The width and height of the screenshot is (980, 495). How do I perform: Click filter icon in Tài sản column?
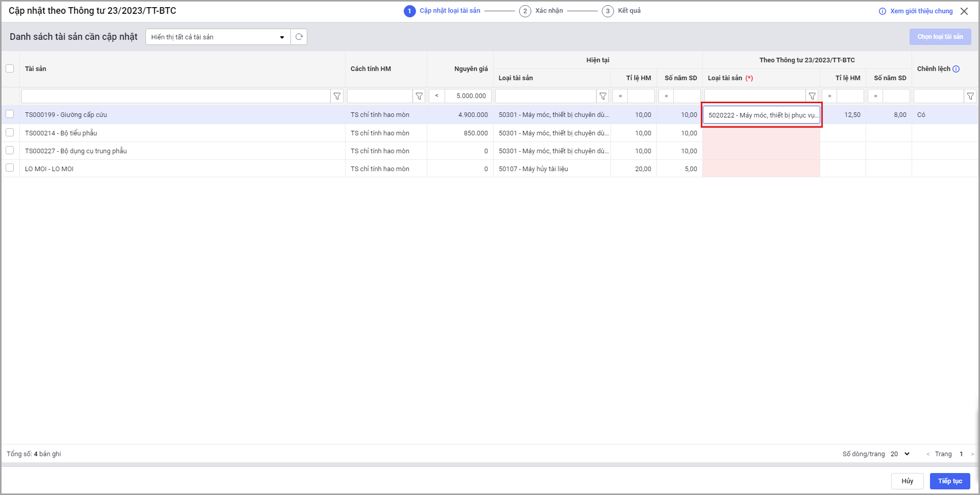pyautogui.click(x=337, y=96)
